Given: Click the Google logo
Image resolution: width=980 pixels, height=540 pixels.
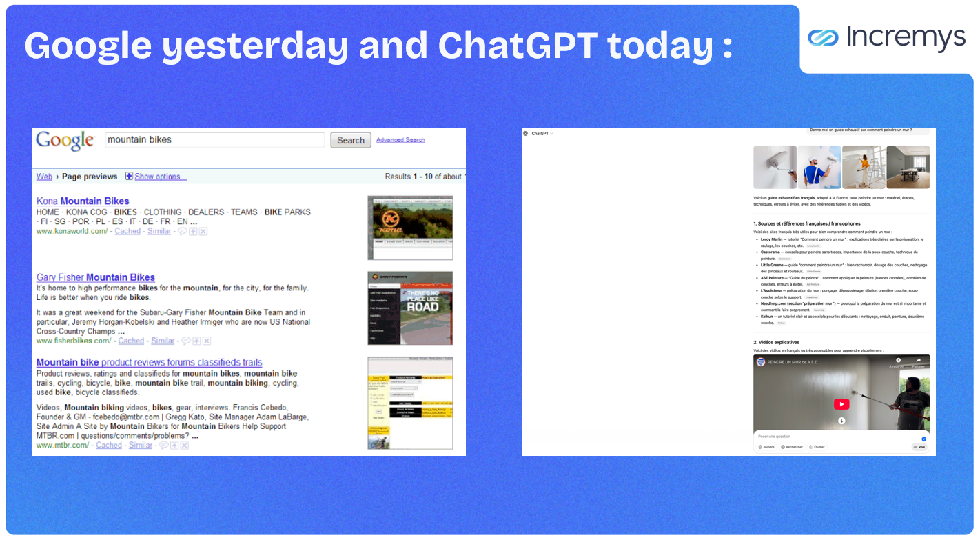Looking at the screenshot, I should pyautogui.click(x=65, y=140).
